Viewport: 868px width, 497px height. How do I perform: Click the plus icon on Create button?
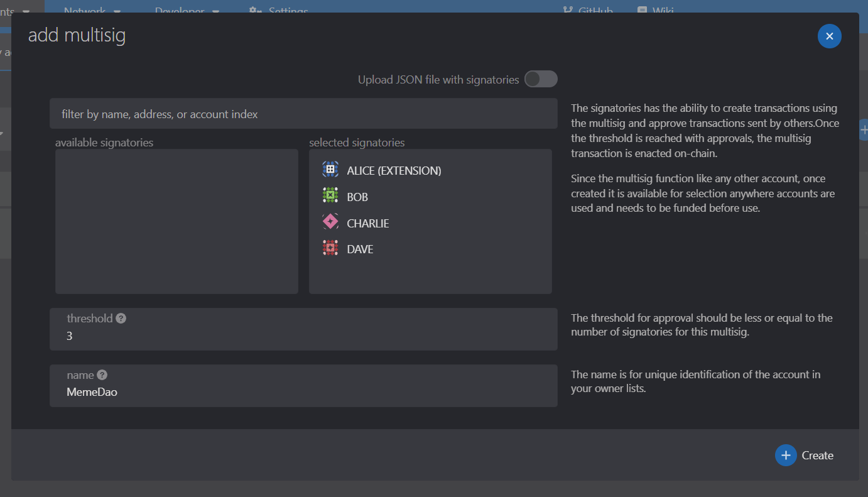[786, 456]
